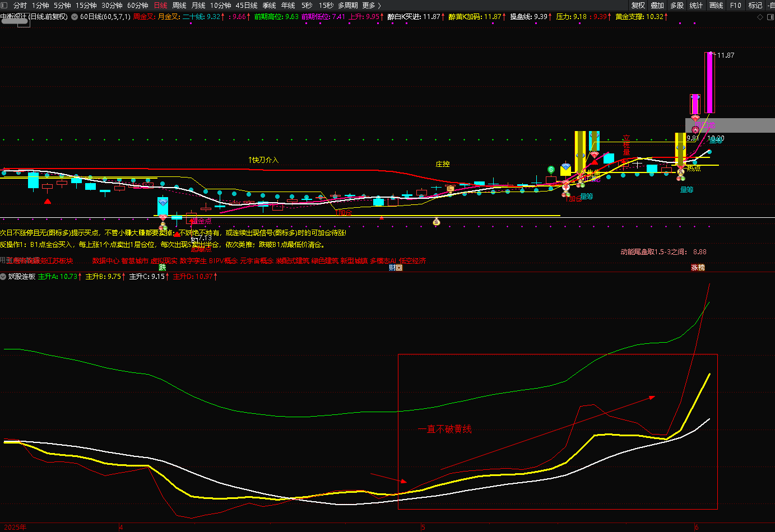Click the money bag icon below chart
775x532 pixels.
(x=437, y=222)
